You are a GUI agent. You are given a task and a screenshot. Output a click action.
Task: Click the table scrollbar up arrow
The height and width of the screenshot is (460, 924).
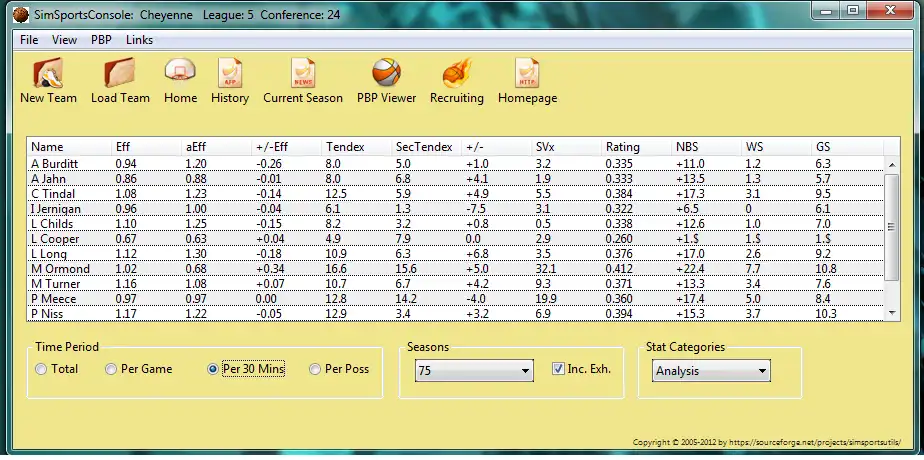(x=892, y=165)
